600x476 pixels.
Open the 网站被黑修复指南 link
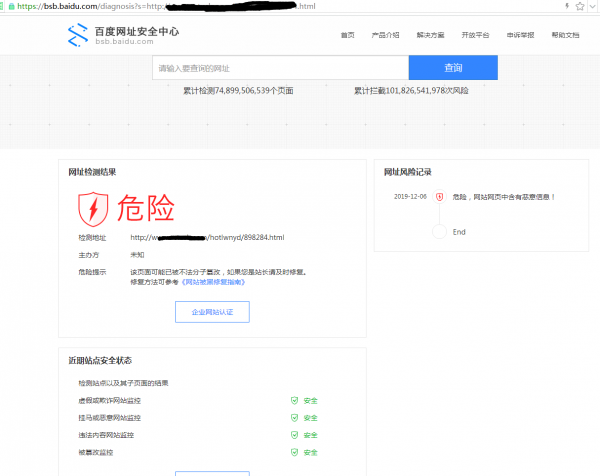(213, 282)
